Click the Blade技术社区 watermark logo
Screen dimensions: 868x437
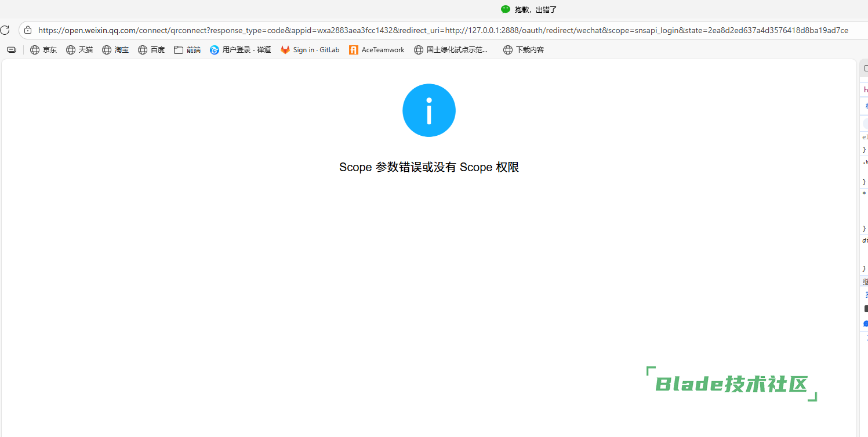(x=732, y=384)
